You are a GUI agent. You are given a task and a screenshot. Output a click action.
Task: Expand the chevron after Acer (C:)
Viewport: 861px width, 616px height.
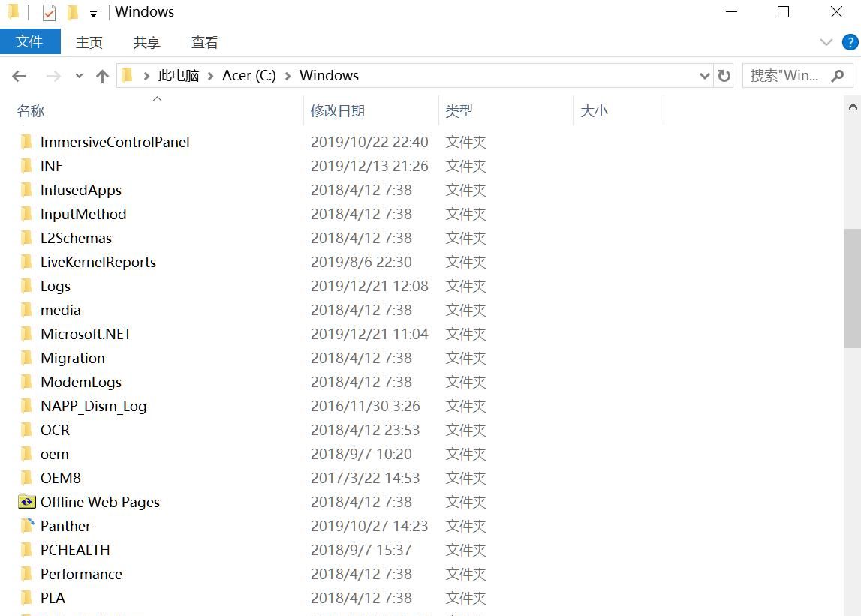tap(288, 76)
